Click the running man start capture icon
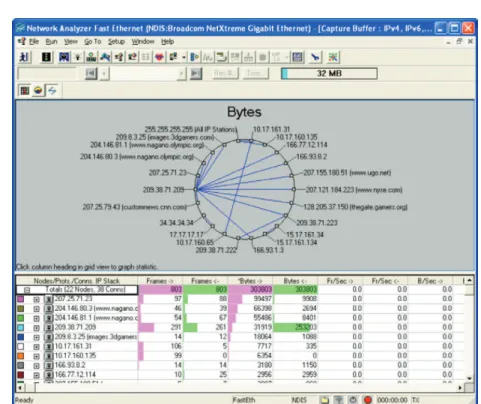Screen dimensions: 481x404 pyautogui.click(x=24, y=57)
